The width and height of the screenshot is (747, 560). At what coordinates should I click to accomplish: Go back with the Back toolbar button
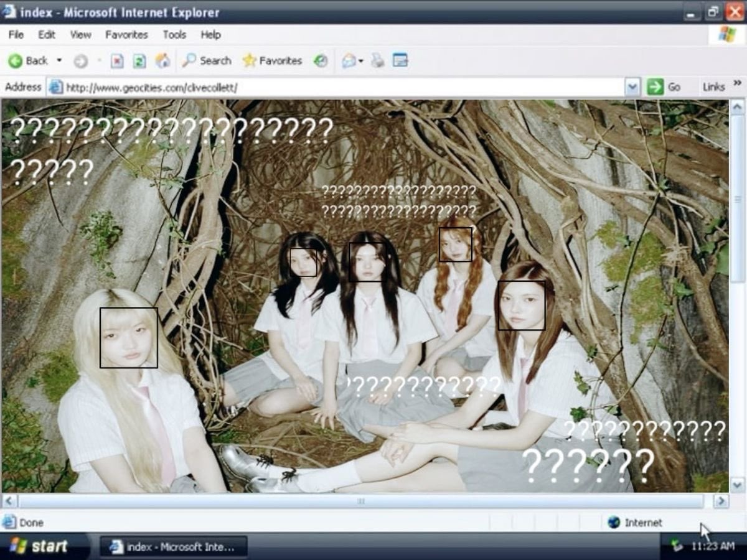coord(28,60)
